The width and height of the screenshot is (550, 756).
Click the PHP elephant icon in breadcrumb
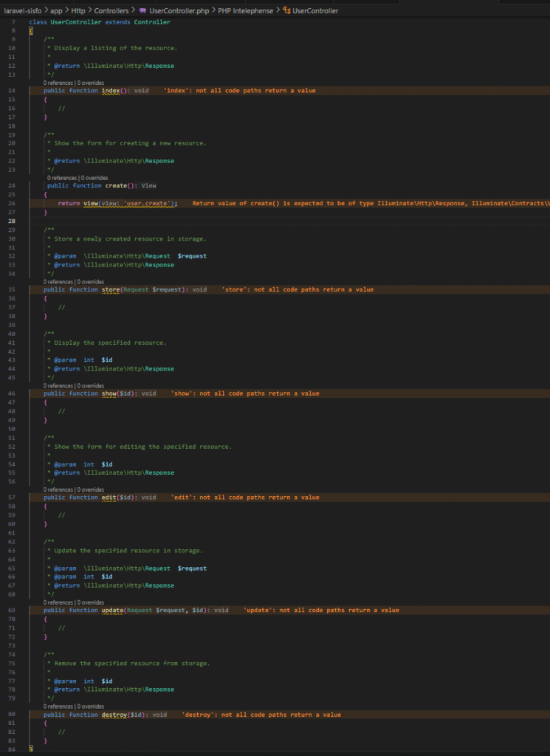(x=142, y=11)
